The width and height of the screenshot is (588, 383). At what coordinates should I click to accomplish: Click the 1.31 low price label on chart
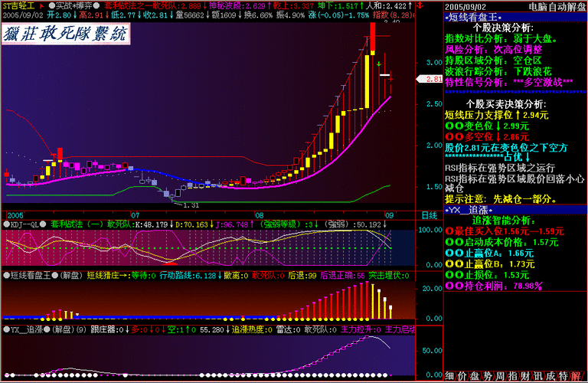(191, 205)
